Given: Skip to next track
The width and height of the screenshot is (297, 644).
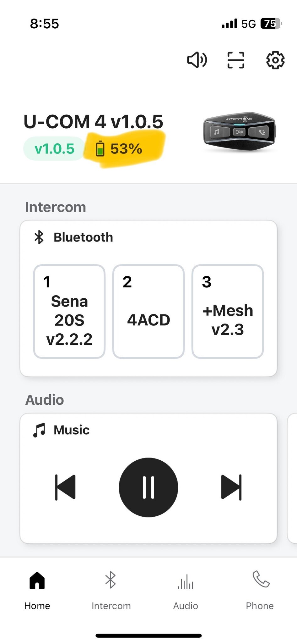Looking at the screenshot, I should pos(231,487).
